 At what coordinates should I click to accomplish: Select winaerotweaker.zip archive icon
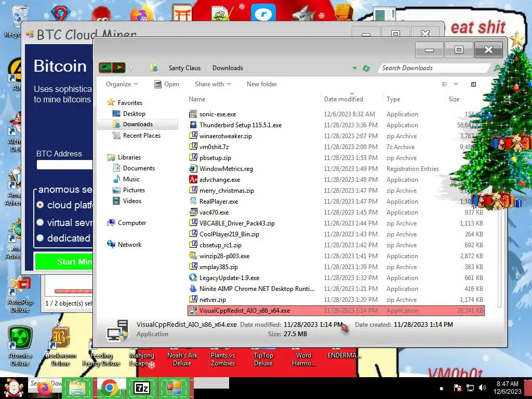[x=193, y=136]
